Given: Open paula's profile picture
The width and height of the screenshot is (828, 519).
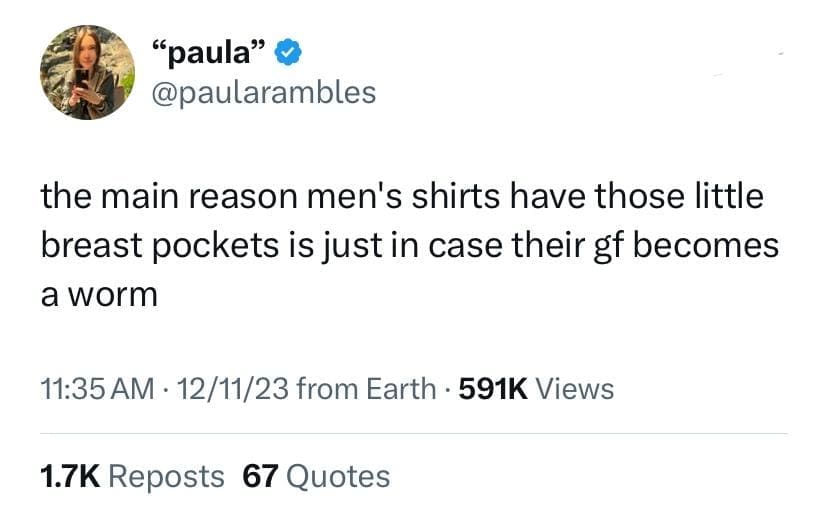Looking at the screenshot, I should (x=88, y=72).
